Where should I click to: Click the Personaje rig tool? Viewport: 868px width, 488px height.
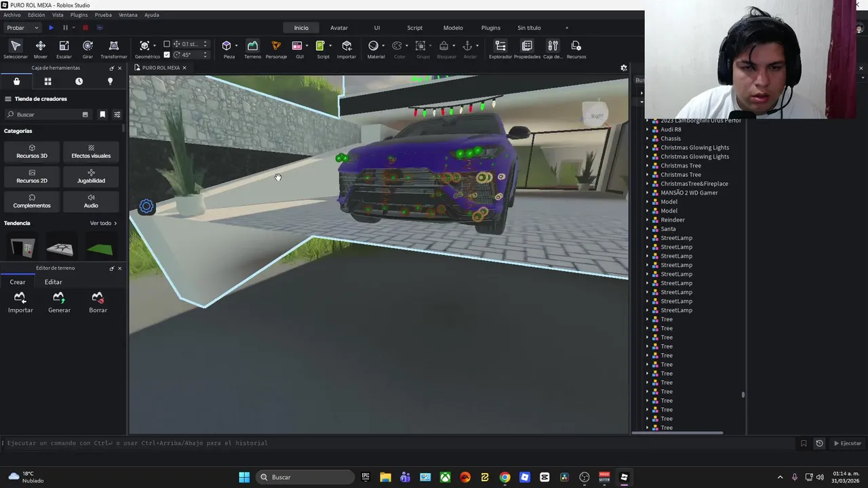click(276, 49)
